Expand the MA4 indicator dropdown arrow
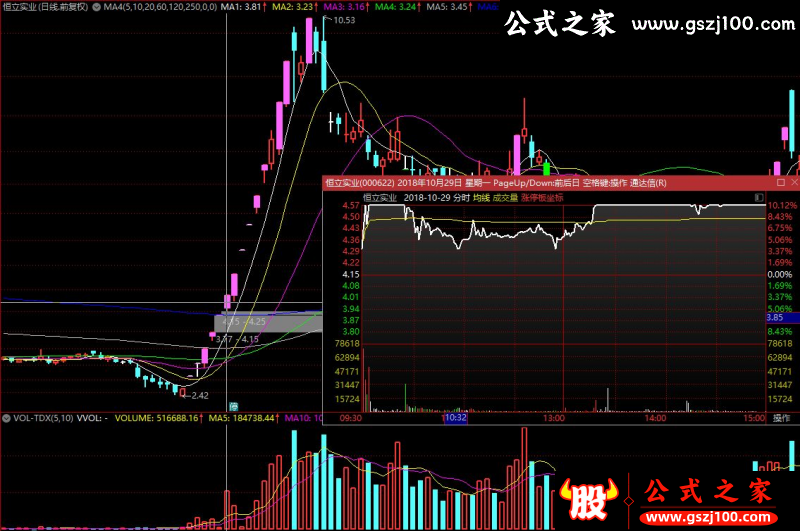This screenshot has width=800, height=531. (x=96, y=7)
